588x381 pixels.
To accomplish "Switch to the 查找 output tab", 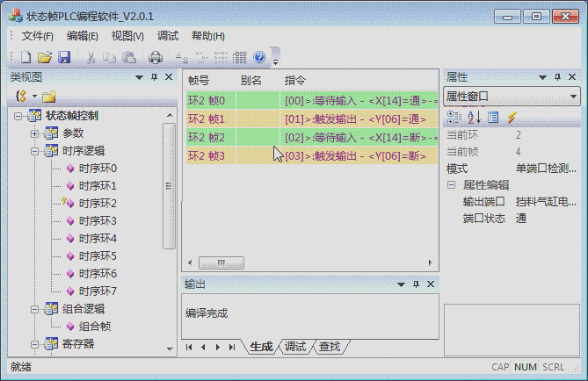I will point(330,347).
